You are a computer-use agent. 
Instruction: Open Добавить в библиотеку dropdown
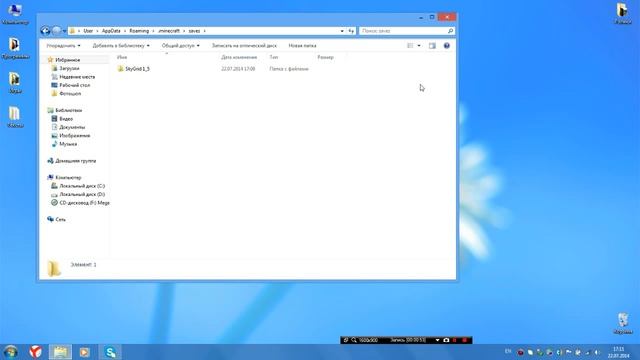[x=121, y=46]
